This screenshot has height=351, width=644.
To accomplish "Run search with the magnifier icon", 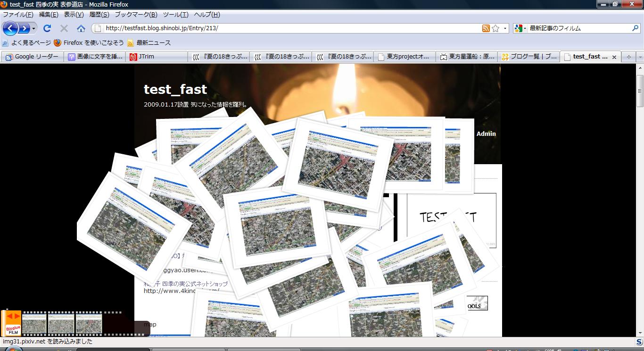I will click(636, 28).
